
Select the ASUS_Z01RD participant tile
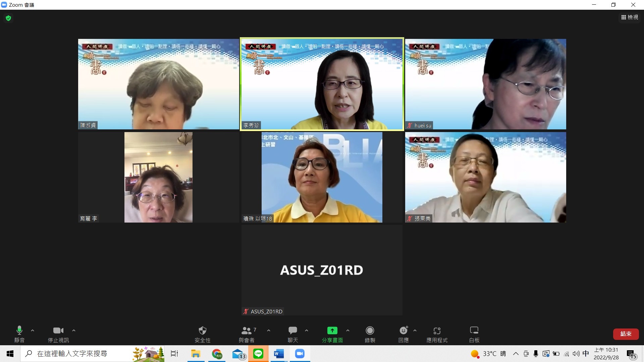(322, 270)
